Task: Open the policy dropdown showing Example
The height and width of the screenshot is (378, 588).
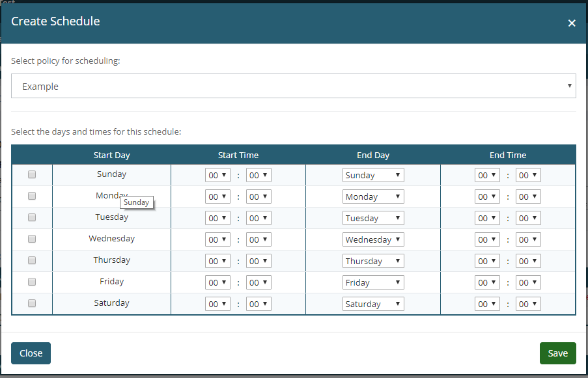Action: [293, 86]
